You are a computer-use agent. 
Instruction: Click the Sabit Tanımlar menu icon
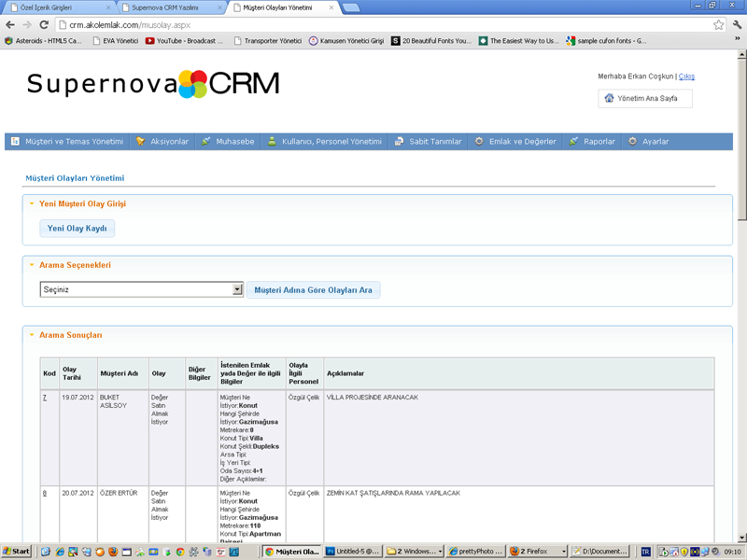(400, 142)
